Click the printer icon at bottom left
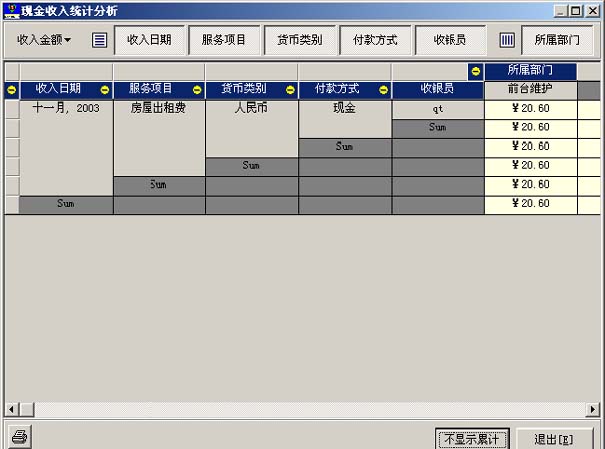The width and height of the screenshot is (605, 449). click(19, 437)
